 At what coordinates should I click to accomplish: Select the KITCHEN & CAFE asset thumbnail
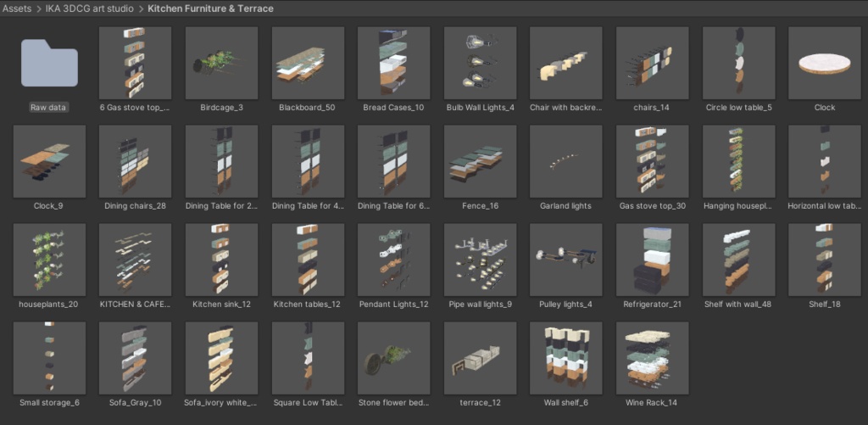[135, 260]
